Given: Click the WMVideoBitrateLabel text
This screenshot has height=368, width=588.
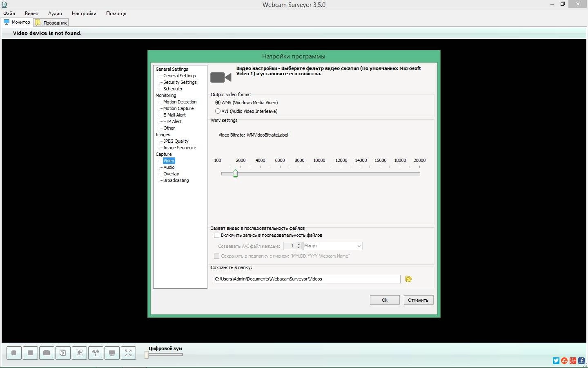Looking at the screenshot, I should (267, 135).
